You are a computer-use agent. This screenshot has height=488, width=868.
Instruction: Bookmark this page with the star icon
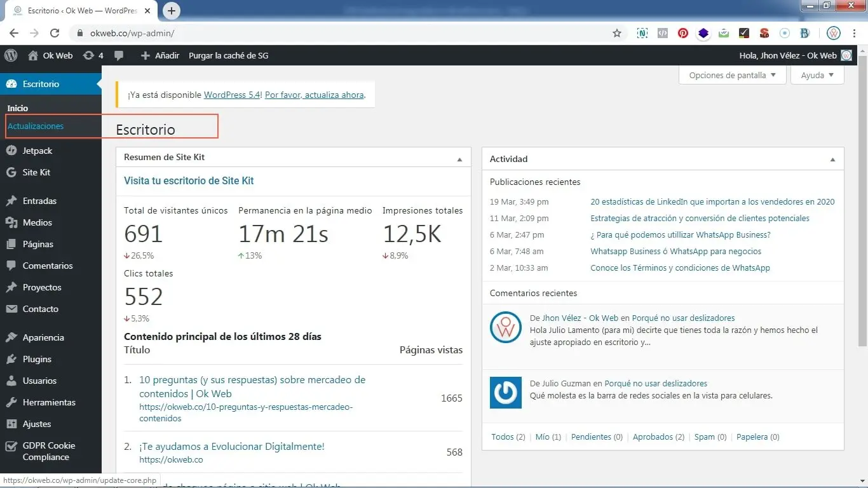point(617,33)
